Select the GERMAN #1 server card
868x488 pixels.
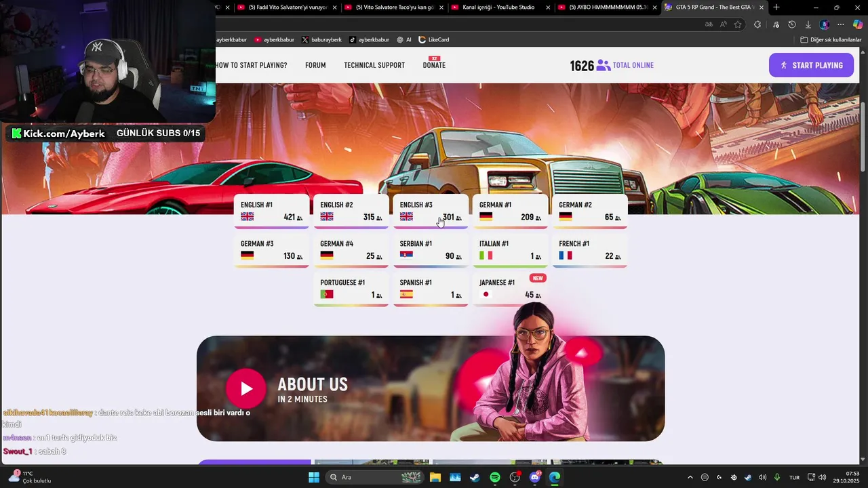(510, 211)
